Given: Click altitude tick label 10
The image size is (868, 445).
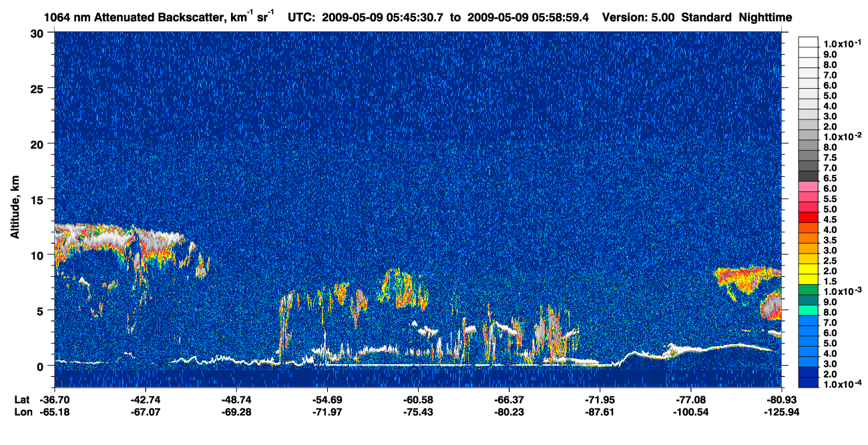Looking at the screenshot, I should coord(38,255).
